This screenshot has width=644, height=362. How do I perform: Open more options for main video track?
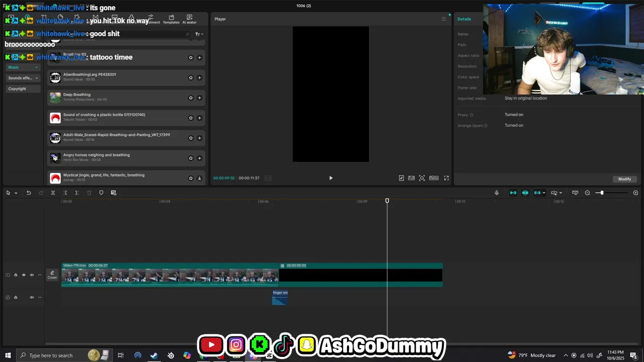pyautogui.click(x=40, y=275)
